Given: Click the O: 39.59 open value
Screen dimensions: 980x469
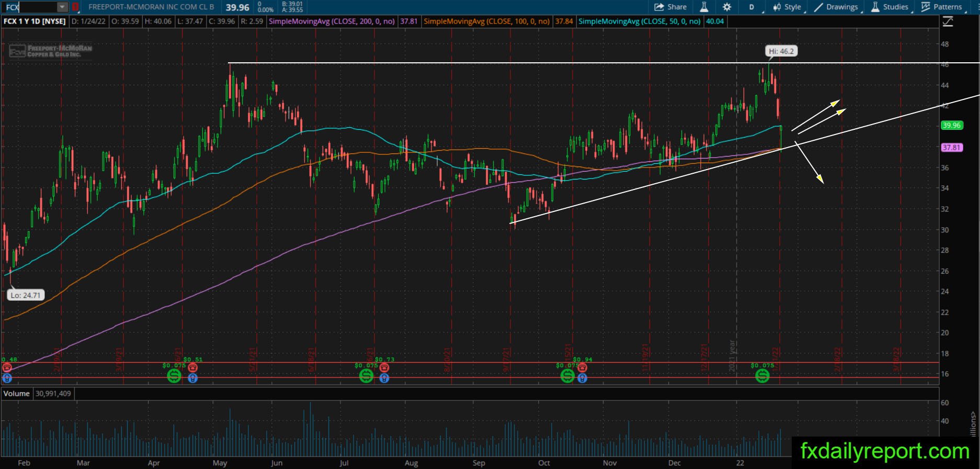Looking at the screenshot, I should [x=125, y=21].
